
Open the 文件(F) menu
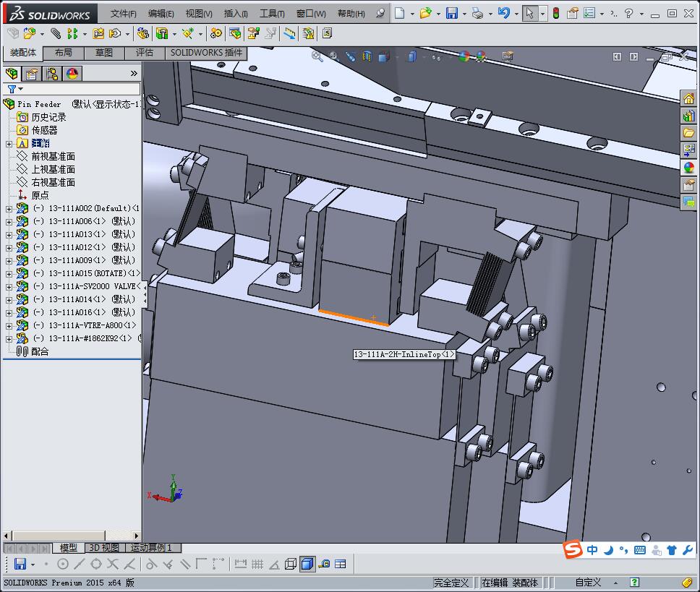pyautogui.click(x=123, y=14)
